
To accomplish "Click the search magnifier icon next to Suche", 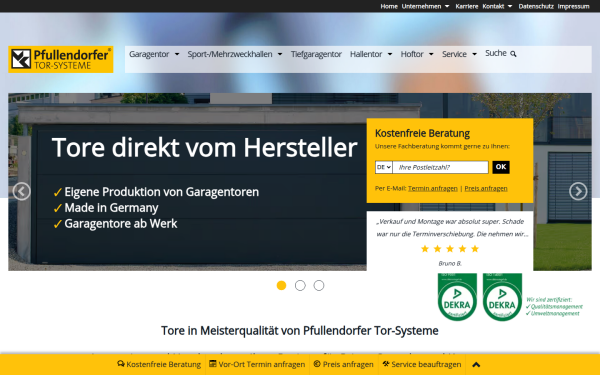I will click(x=513, y=54).
